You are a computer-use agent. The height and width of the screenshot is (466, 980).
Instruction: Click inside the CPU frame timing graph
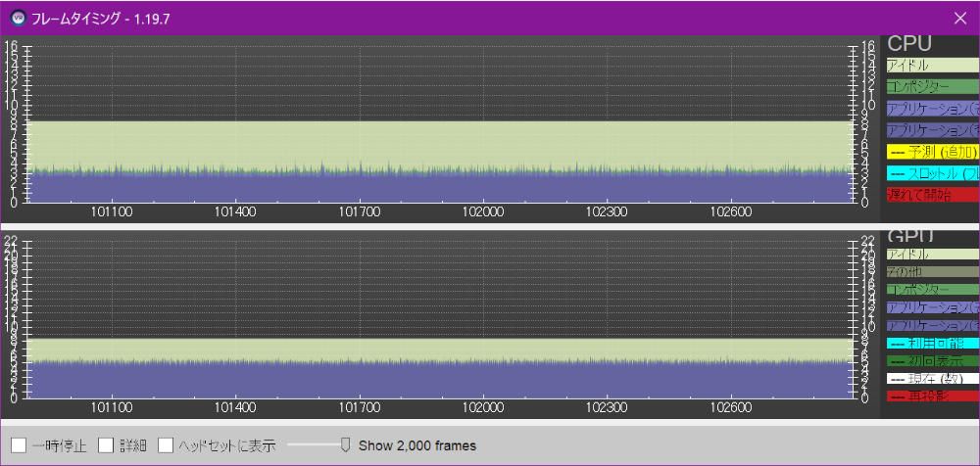(441, 123)
